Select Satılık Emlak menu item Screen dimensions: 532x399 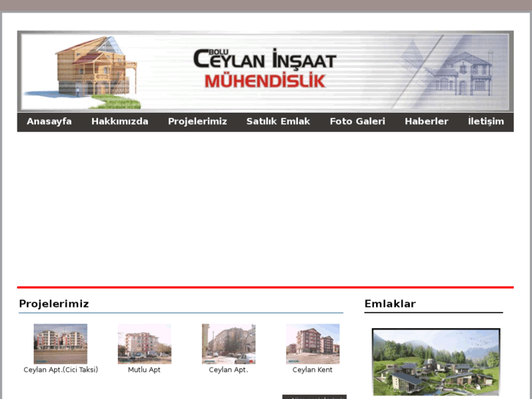tap(278, 122)
